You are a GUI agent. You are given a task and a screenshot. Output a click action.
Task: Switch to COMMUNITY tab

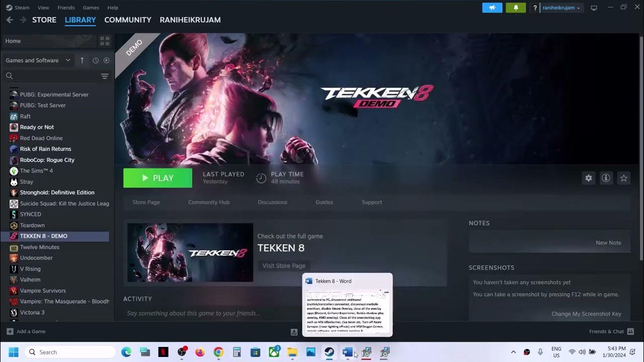(128, 20)
